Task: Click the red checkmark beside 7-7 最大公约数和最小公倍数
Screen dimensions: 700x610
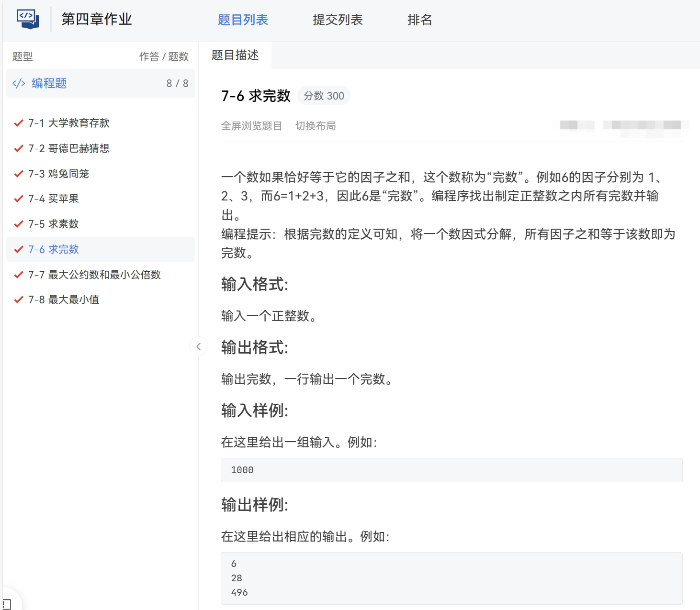Action: [19, 275]
